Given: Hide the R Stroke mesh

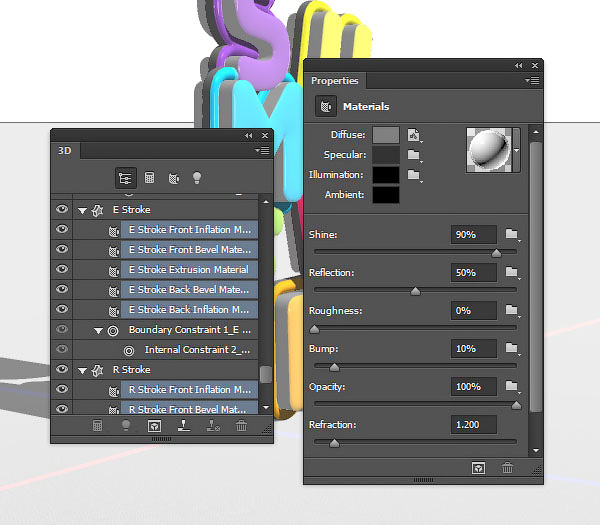Looking at the screenshot, I should pyautogui.click(x=62, y=369).
